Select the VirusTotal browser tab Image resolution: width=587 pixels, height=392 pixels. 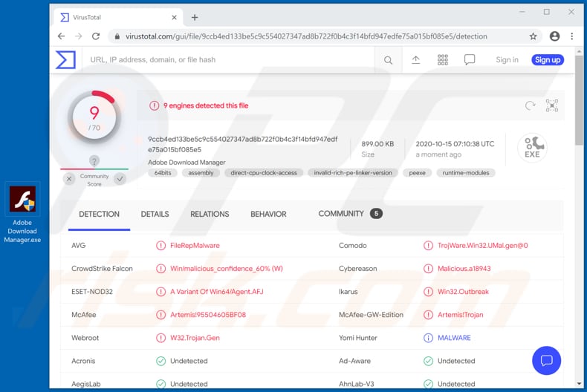pos(118,17)
